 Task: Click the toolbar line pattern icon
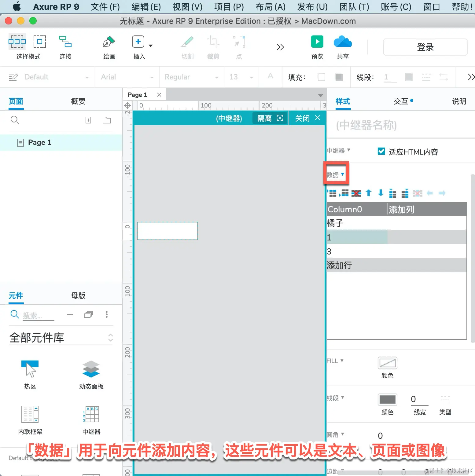point(426,77)
